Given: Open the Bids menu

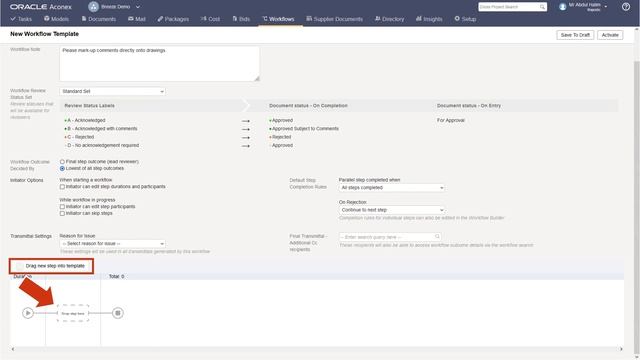Looking at the screenshot, I should [x=241, y=19].
